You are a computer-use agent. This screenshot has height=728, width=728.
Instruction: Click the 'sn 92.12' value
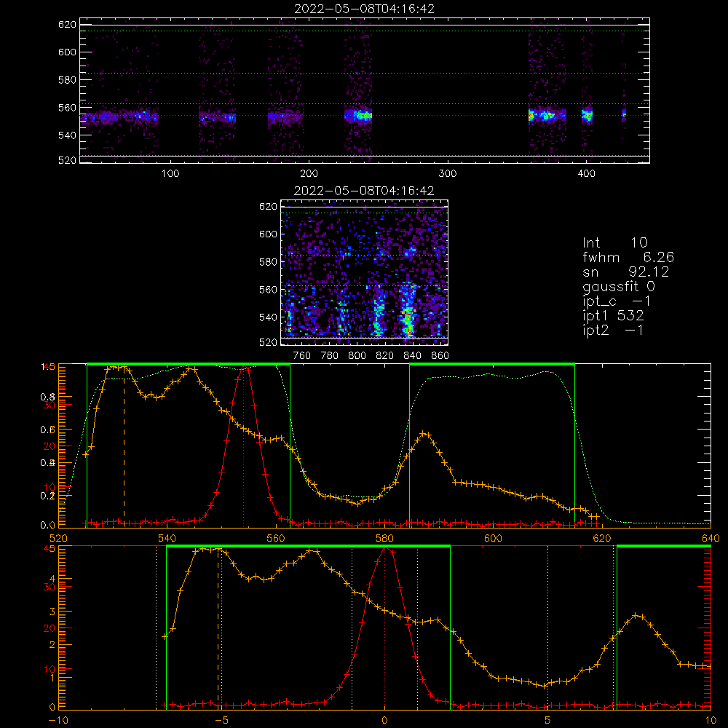click(626, 272)
